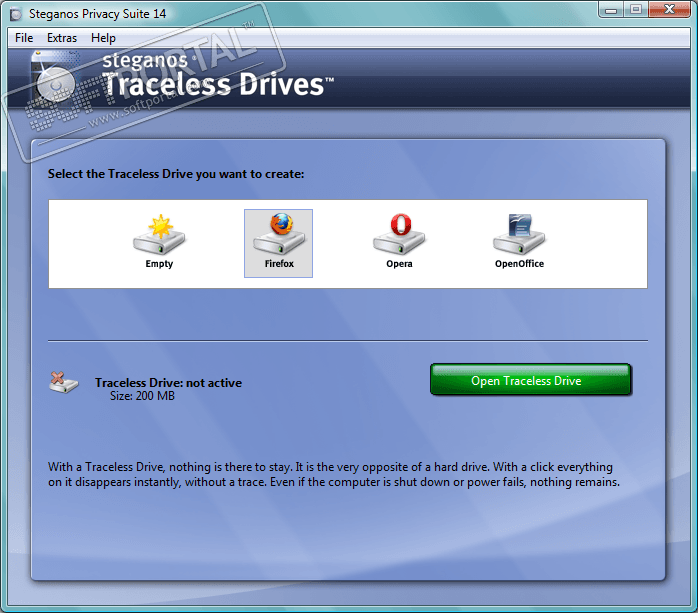Image resolution: width=698 pixels, height=613 pixels.
Task: Click the Steganos app icon in title bar
Action: pos(16,14)
